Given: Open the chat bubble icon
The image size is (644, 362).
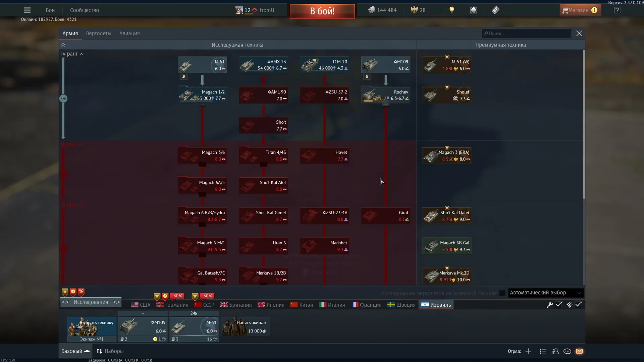Looking at the screenshot, I should pos(567,351).
